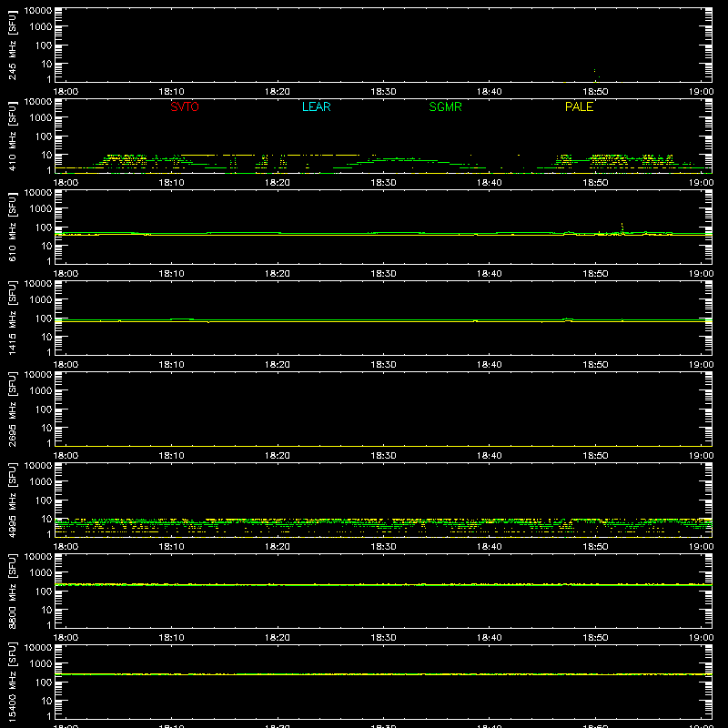The image size is (728, 728).
Task: Select the 410 MHz [SFU] axis label
Action: point(13,136)
